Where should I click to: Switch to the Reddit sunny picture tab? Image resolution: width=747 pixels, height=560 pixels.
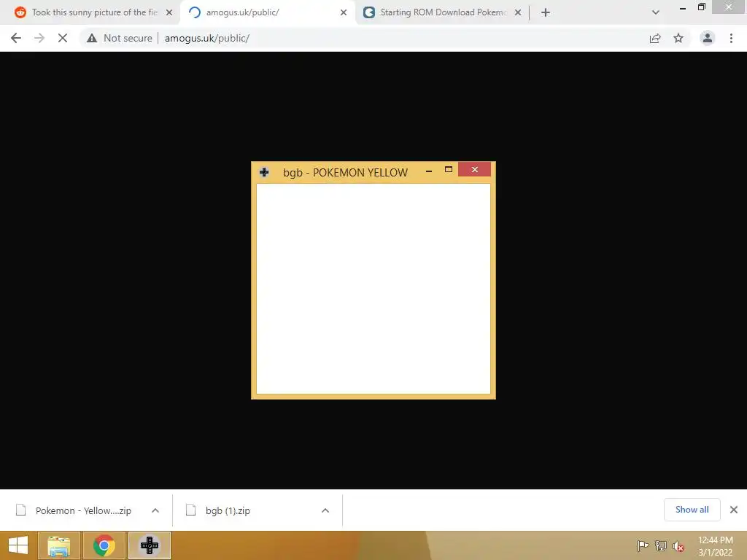94,12
